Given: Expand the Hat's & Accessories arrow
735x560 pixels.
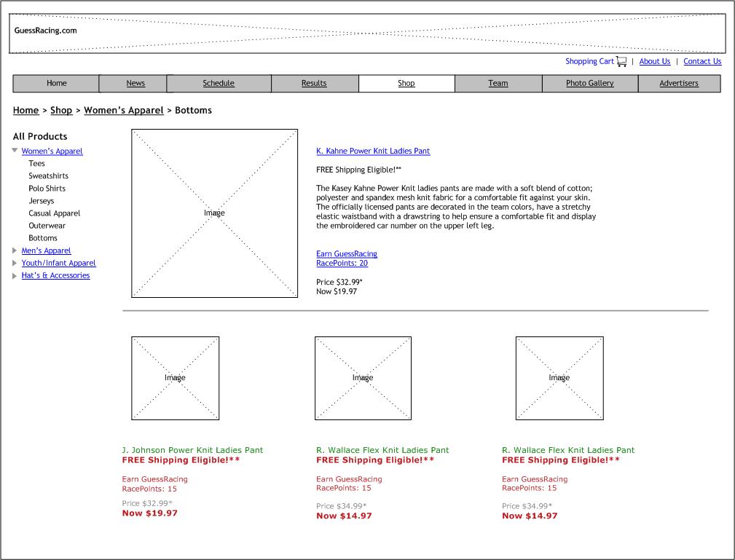Looking at the screenshot, I should 15,276.
